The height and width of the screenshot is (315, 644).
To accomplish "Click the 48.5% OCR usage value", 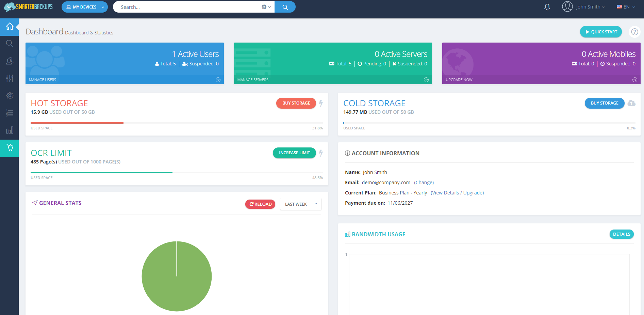I will 317,178.
